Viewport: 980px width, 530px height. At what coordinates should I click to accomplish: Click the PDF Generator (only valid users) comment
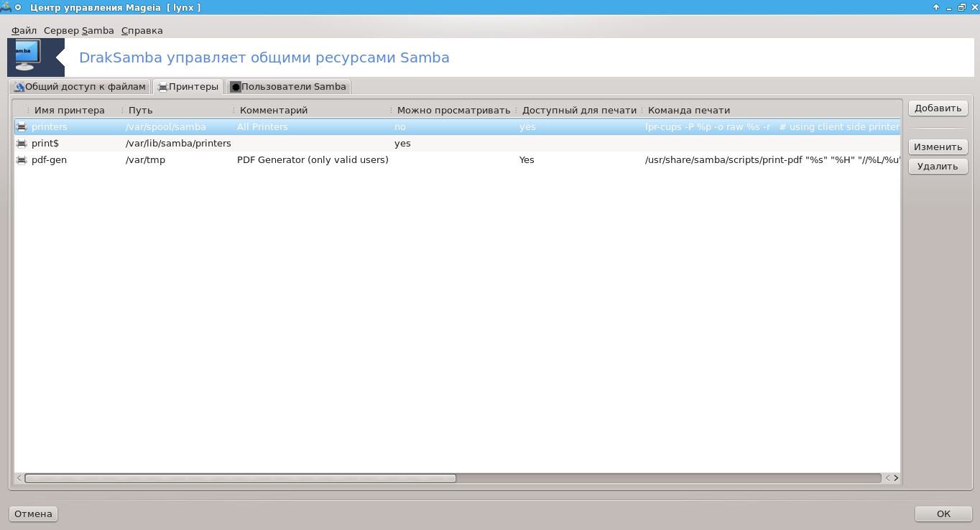(x=313, y=160)
